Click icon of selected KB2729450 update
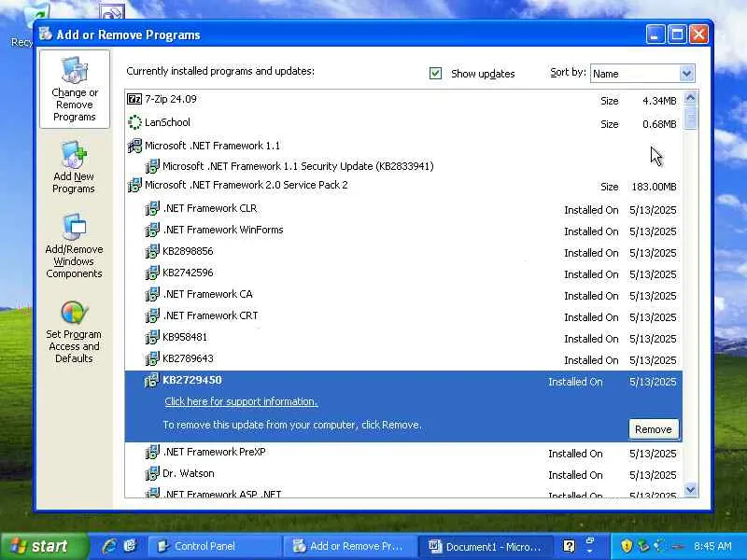The height and width of the screenshot is (560, 747). pyautogui.click(x=151, y=381)
